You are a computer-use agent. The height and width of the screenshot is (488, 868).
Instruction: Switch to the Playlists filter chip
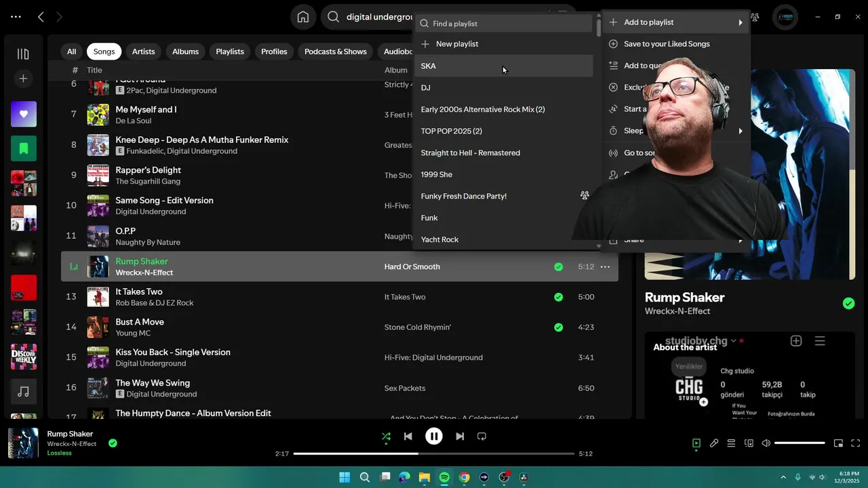pos(230,52)
